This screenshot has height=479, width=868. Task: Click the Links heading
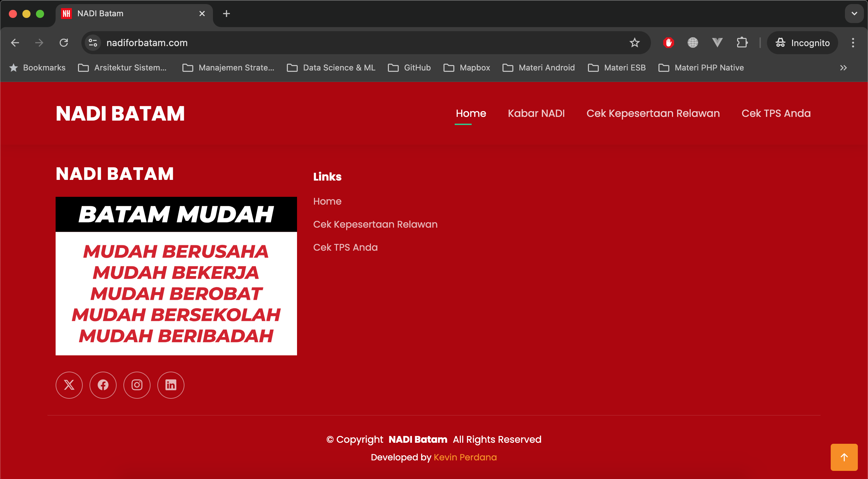[x=327, y=176]
